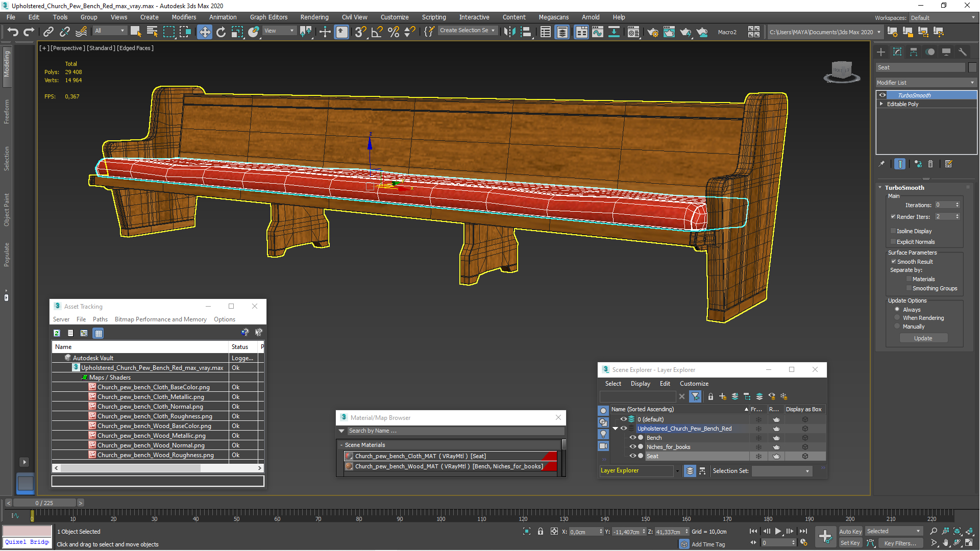980x551 pixels.
Task: Open the Key Filters dialog
Action: pyautogui.click(x=900, y=543)
